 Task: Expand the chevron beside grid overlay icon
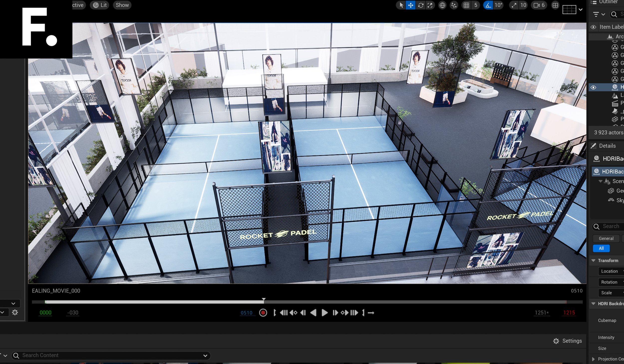(581, 10)
